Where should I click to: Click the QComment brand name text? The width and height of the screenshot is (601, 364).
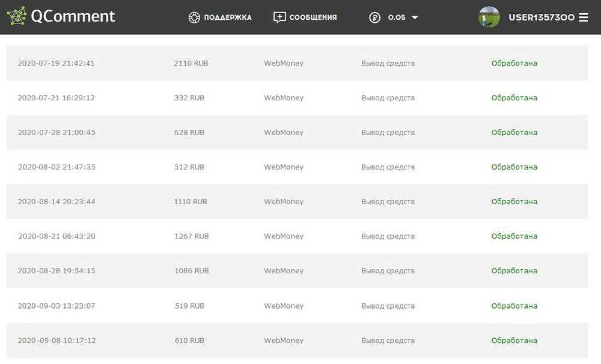(x=72, y=16)
